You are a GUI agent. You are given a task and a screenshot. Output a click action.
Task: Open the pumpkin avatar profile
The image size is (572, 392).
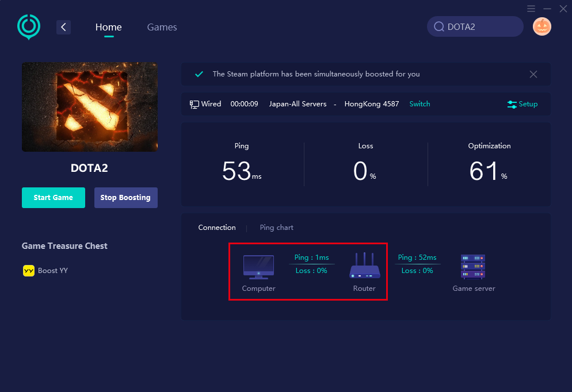coord(542,26)
